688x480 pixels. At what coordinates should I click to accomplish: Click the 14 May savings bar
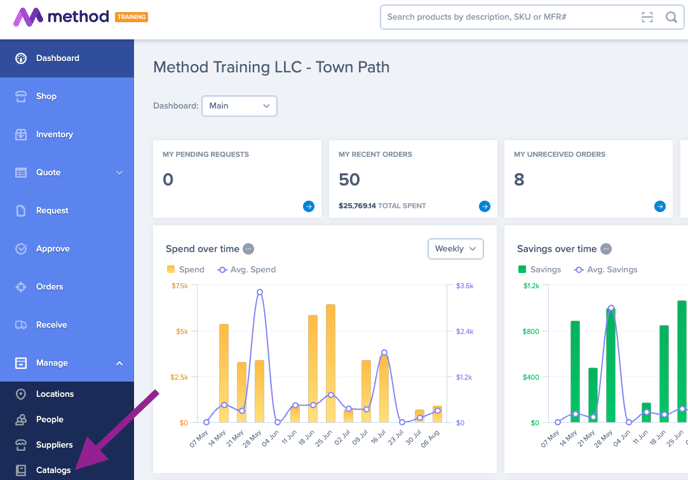pyautogui.click(x=575, y=372)
